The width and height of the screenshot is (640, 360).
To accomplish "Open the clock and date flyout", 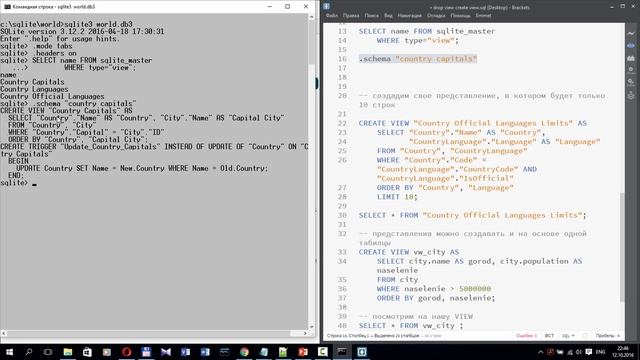I will (x=623, y=352).
